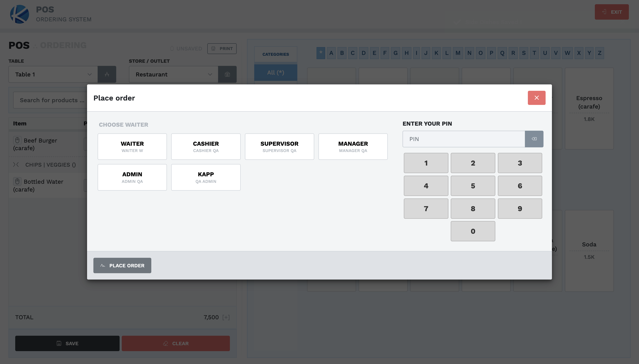
Task: Click the Bottled Water item icon
Action: coord(17,181)
